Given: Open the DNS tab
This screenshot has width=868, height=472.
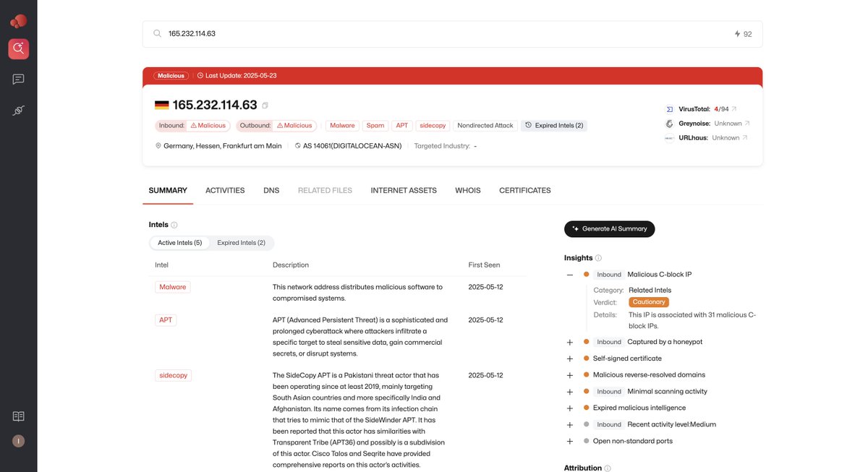Looking at the screenshot, I should tap(271, 191).
